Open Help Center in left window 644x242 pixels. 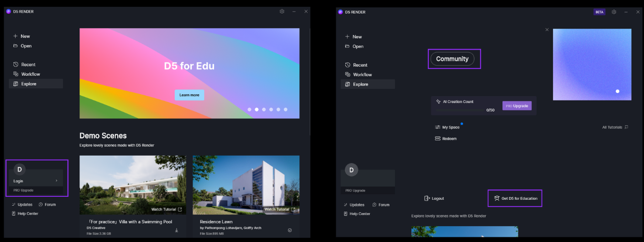(25, 214)
